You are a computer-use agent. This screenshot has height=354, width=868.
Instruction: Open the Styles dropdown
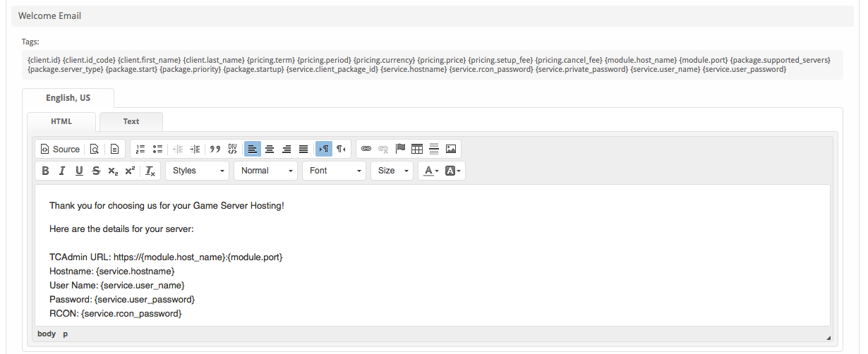198,171
